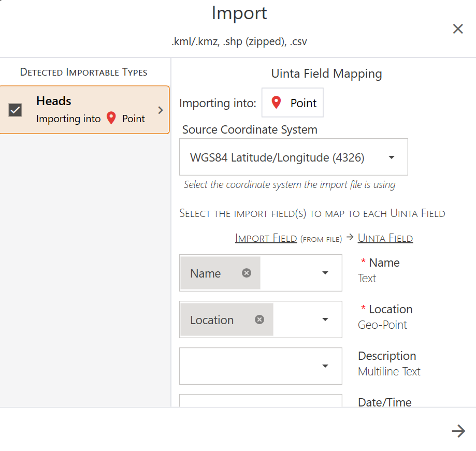
Task: Click the red pin icon in Point button
Action: tap(277, 103)
